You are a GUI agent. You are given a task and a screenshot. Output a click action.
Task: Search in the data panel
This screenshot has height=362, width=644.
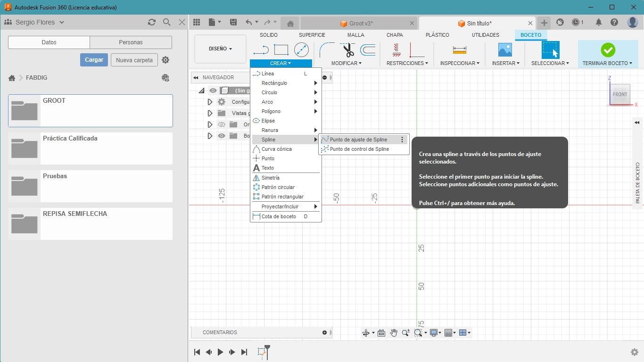[166, 22]
